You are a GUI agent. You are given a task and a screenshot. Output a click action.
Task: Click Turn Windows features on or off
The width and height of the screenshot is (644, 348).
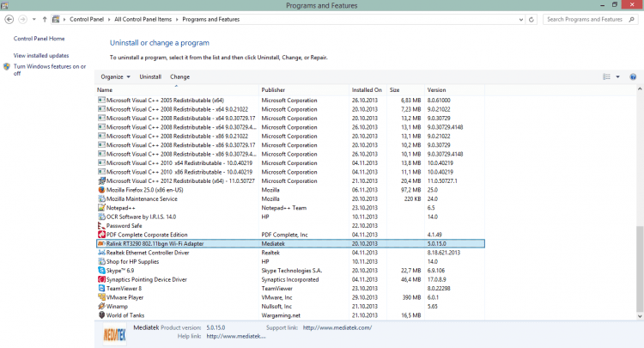click(x=50, y=70)
